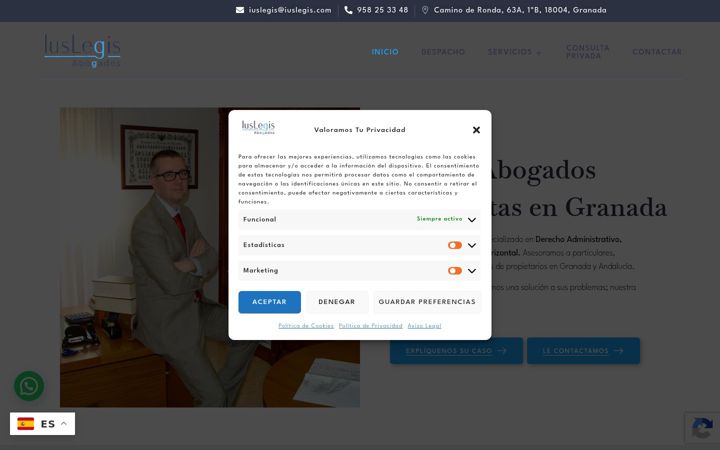720x450 pixels.
Task: Click the Aceptar button
Action: 270,302
